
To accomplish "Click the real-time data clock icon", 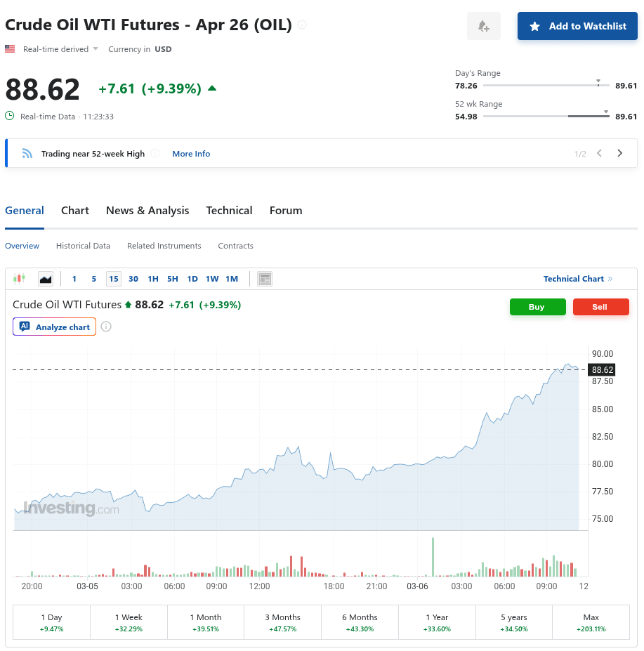I will click(10, 116).
